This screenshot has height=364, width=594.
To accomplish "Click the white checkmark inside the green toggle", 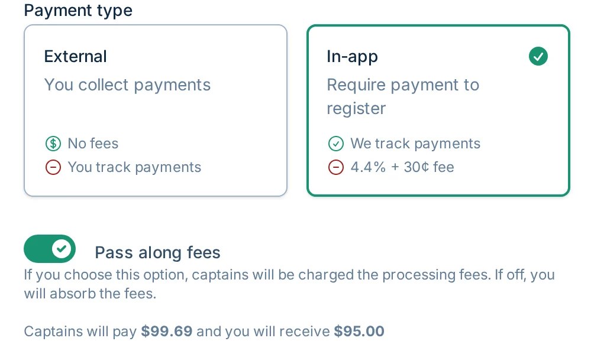I will point(61,249).
